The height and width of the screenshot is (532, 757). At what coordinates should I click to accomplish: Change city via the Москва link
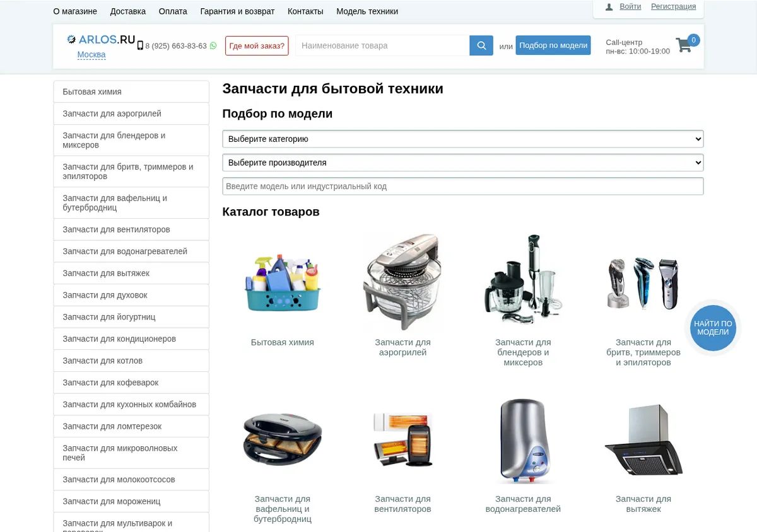tap(91, 55)
